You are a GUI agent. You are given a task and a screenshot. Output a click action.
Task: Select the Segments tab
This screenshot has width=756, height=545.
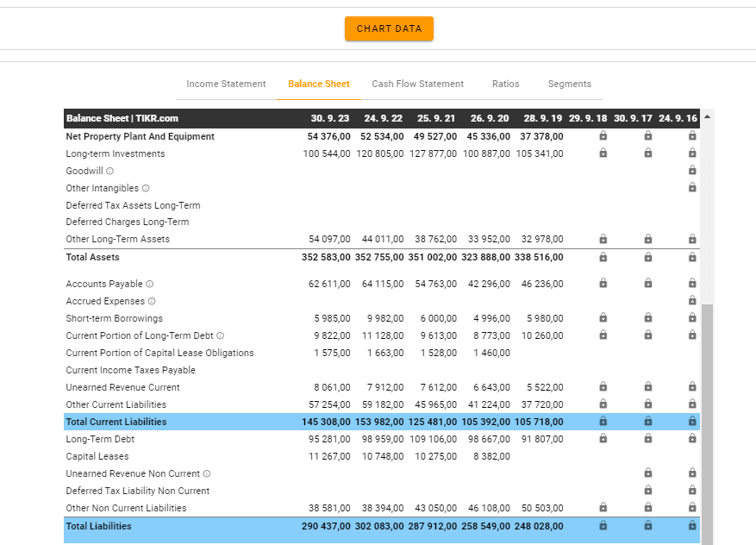click(569, 84)
